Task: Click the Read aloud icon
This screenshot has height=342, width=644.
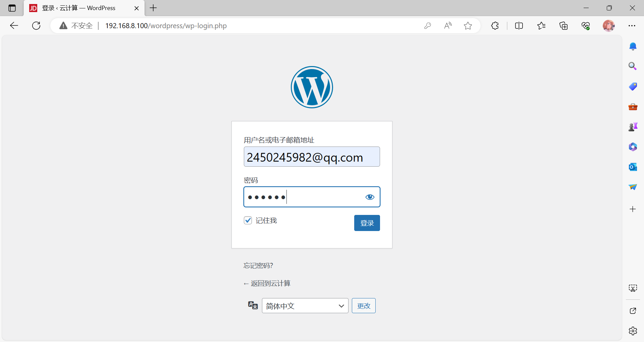Action: tap(448, 25)
